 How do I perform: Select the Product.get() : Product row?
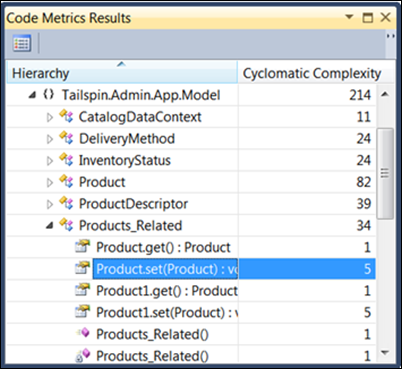[x=191, y=247]
